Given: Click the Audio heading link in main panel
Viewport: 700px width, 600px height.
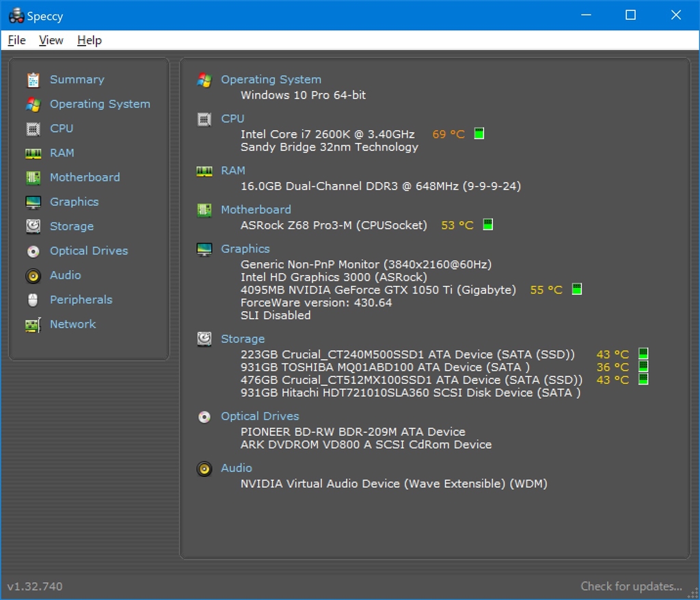Looking at the screenshot, I should 236,468.
